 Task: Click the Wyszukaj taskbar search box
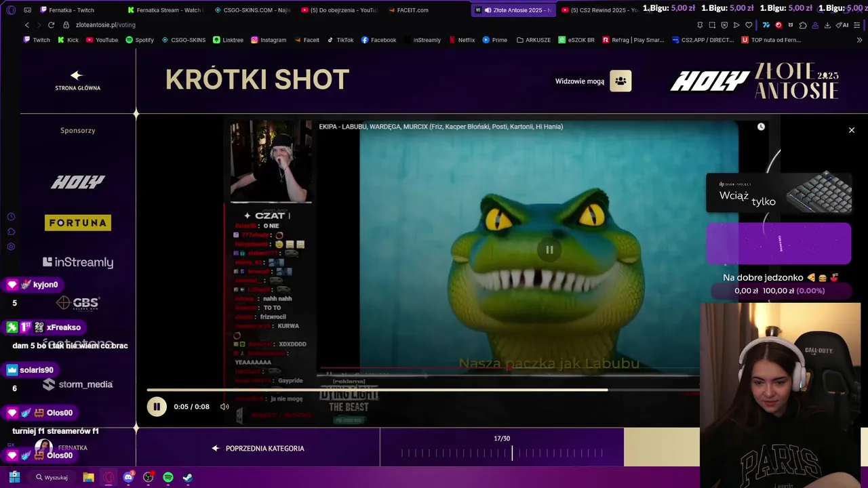(x=52, y=477)
